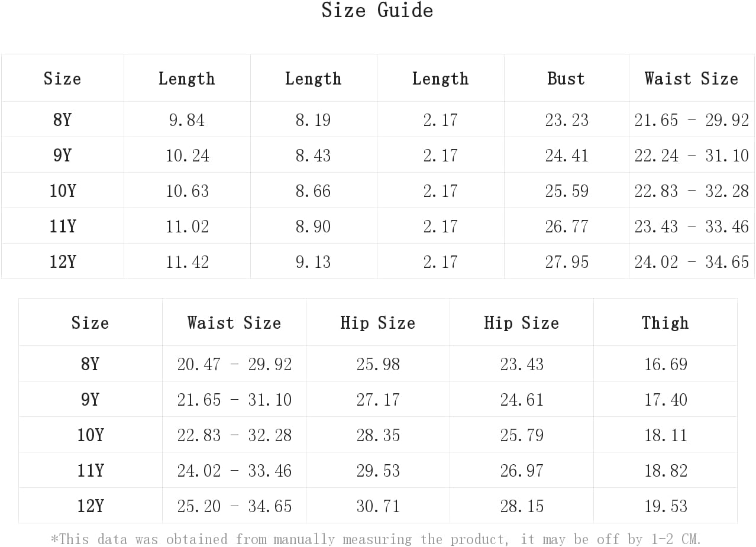Select waist range 21.65 - 29.92

pos(692,120)
